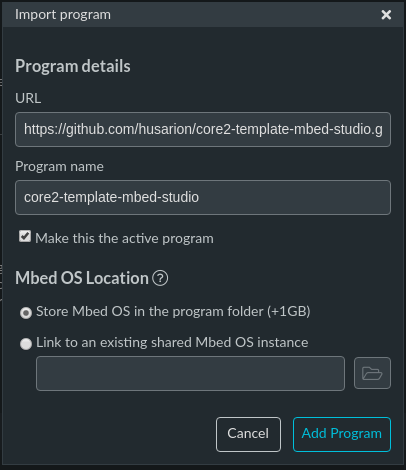Screen dimensions: 406x470
Task: Close the Import program dialog
Action: coord(386,15)
